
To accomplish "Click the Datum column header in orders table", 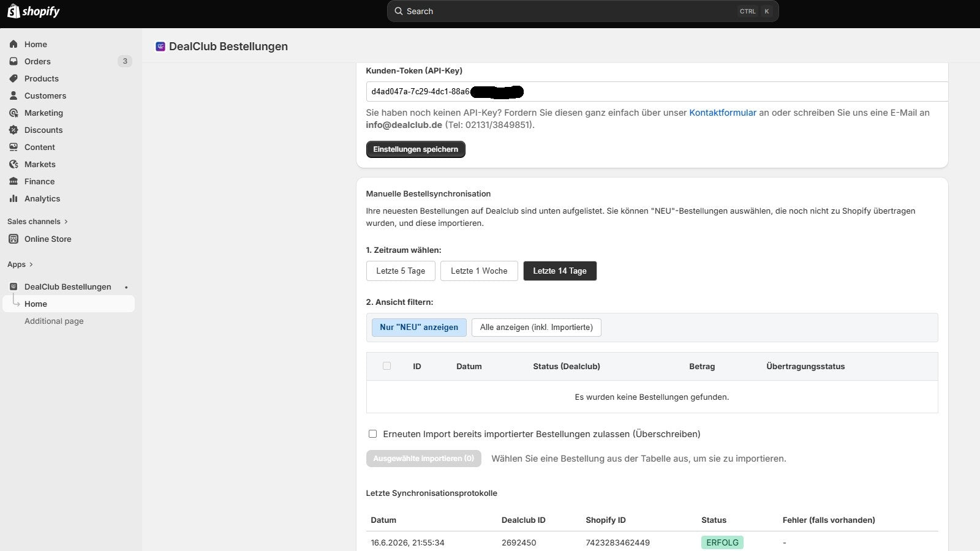I will point(469,366).
